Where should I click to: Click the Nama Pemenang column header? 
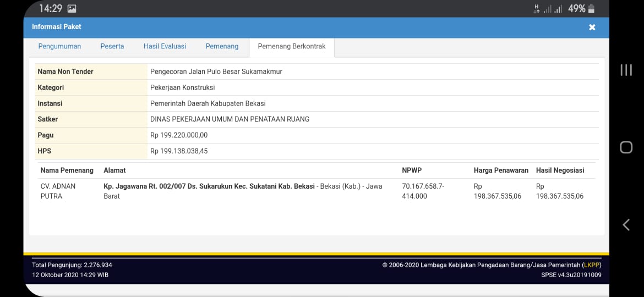67,170
